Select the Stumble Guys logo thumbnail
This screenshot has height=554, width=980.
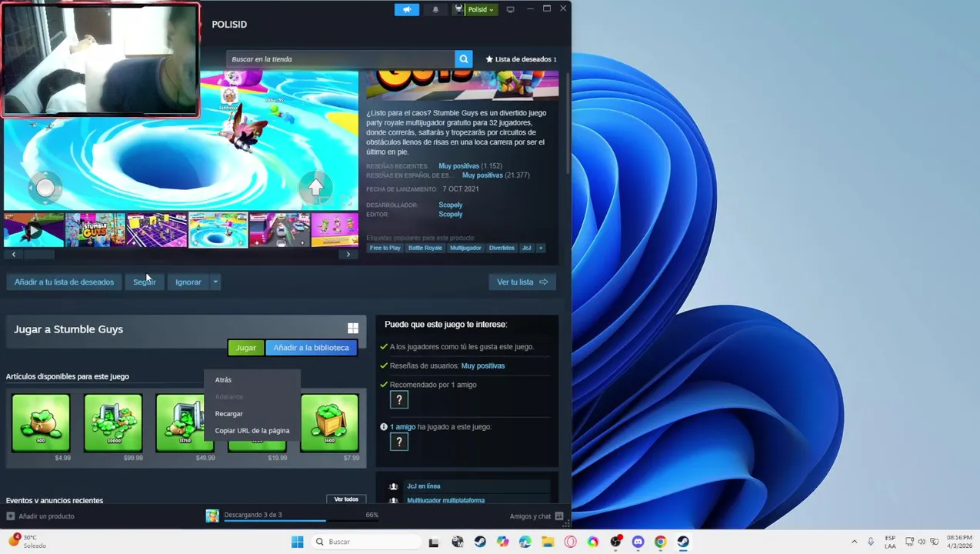click(95, 230)
